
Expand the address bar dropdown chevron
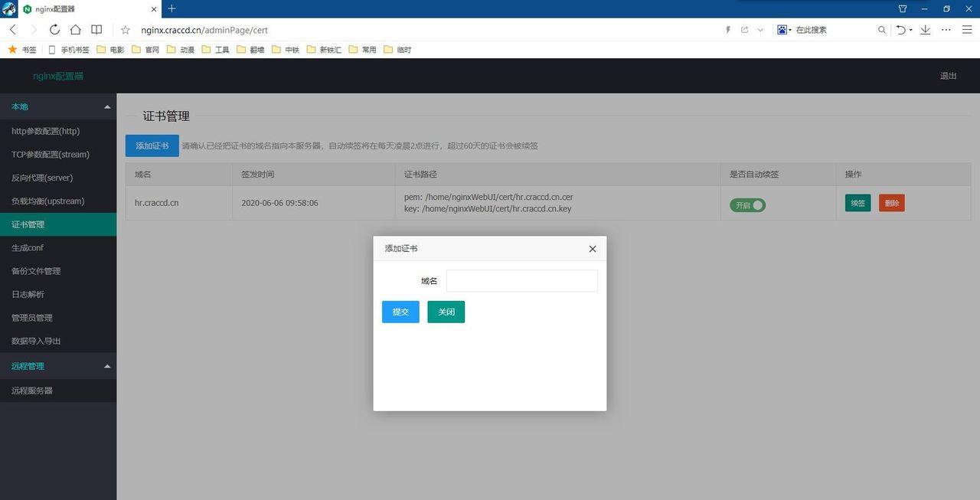tap(760, 30)
